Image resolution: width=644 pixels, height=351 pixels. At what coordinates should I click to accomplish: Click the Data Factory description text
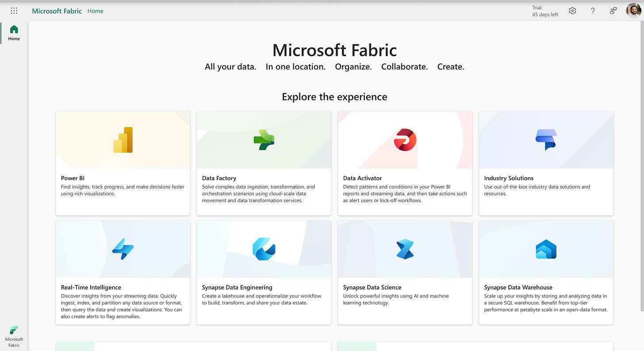259,193
